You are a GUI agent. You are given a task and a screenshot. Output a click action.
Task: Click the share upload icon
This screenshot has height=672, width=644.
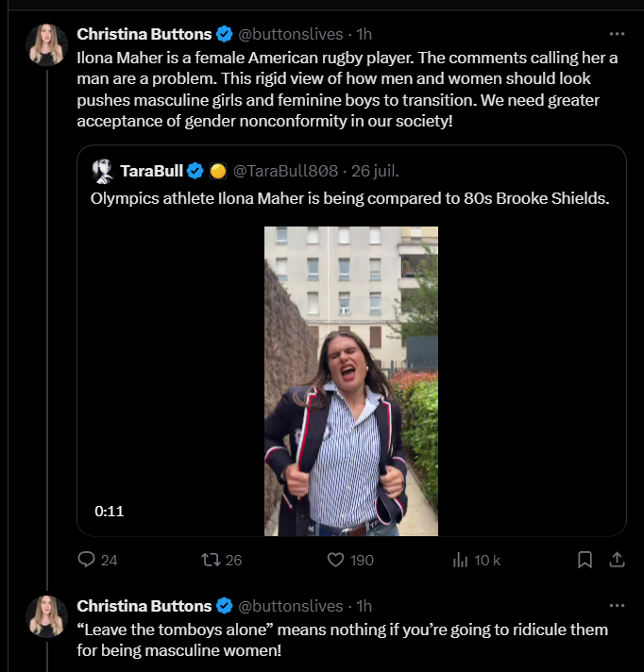coord(617,560)
